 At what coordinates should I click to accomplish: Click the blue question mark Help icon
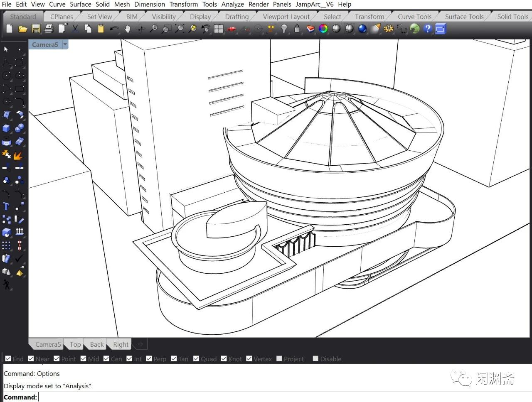(428, 29)
